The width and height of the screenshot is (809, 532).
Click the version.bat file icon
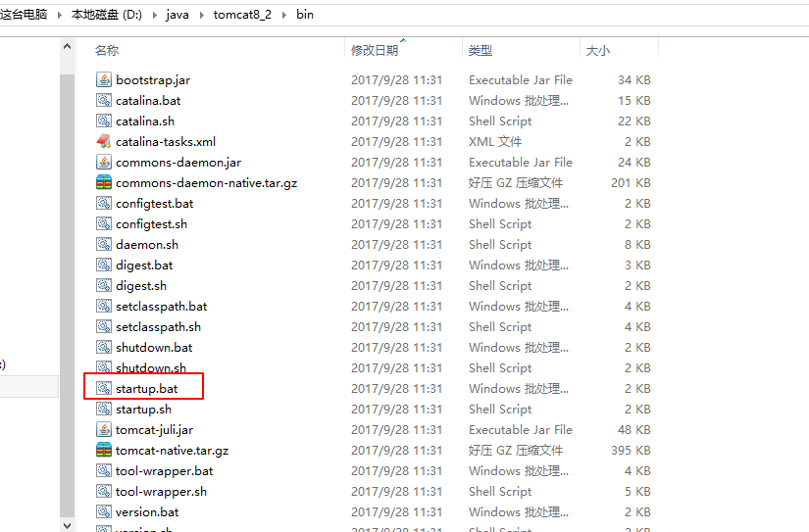(104, 511)
